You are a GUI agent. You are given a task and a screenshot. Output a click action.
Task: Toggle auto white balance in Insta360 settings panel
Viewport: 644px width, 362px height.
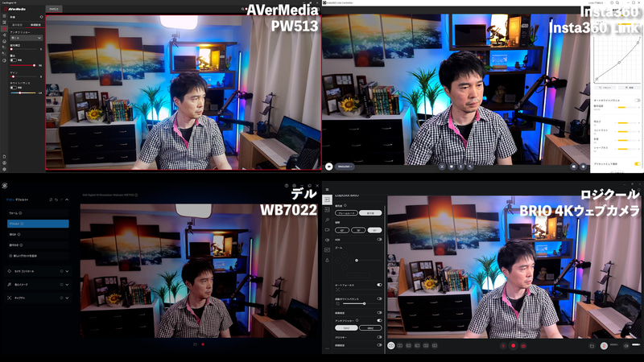(x=638, y=101)
